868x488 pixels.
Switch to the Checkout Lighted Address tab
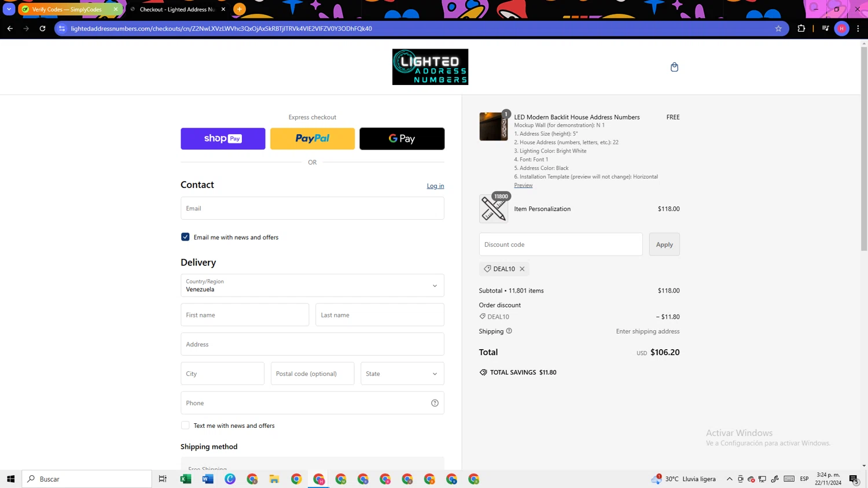point(177,9)
